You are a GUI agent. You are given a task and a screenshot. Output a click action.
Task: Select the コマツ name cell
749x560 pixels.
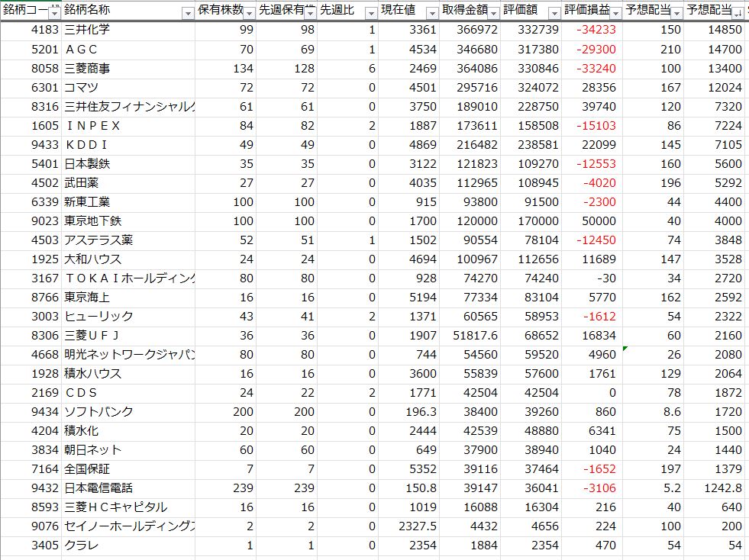click(128, 88)
